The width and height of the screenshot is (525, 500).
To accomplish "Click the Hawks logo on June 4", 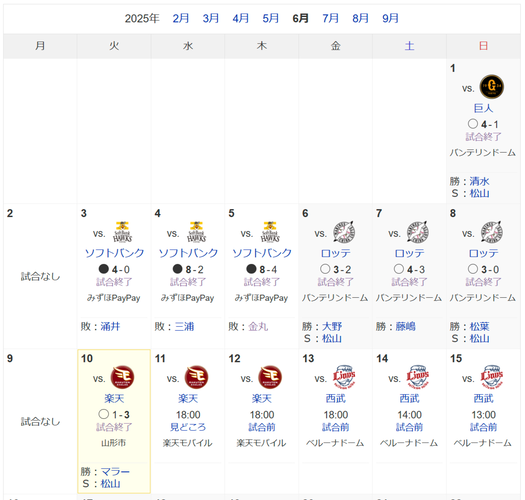I will 197,232.
